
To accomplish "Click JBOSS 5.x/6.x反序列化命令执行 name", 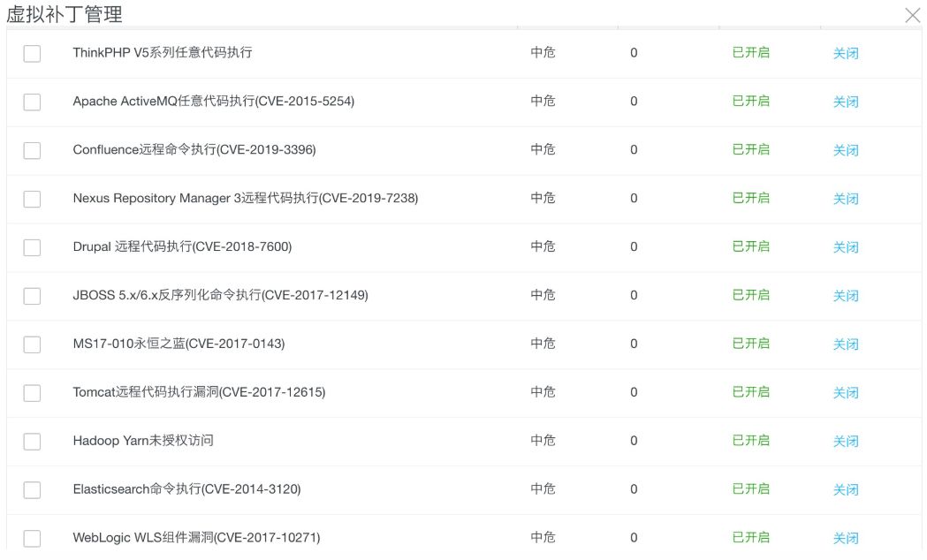I will [221, 295].
